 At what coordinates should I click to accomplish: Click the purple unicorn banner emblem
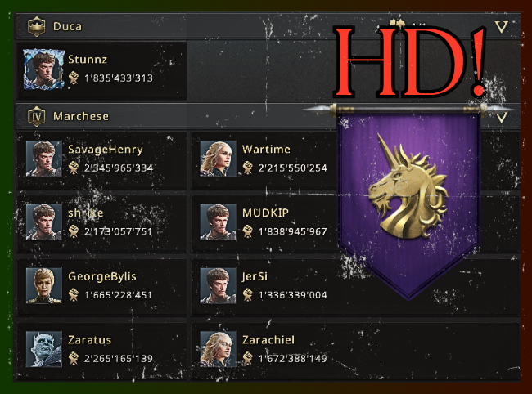(408, 200)
